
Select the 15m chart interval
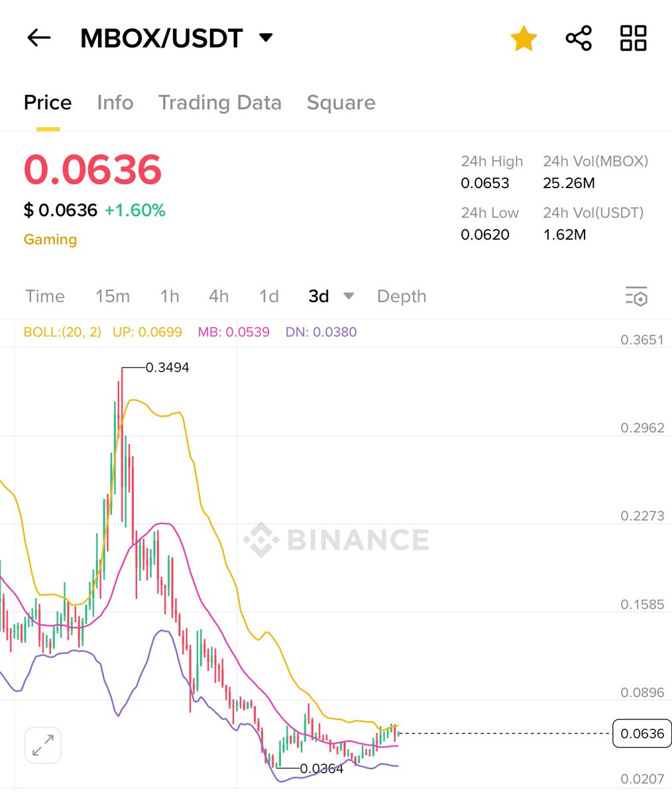pos(113,296)
